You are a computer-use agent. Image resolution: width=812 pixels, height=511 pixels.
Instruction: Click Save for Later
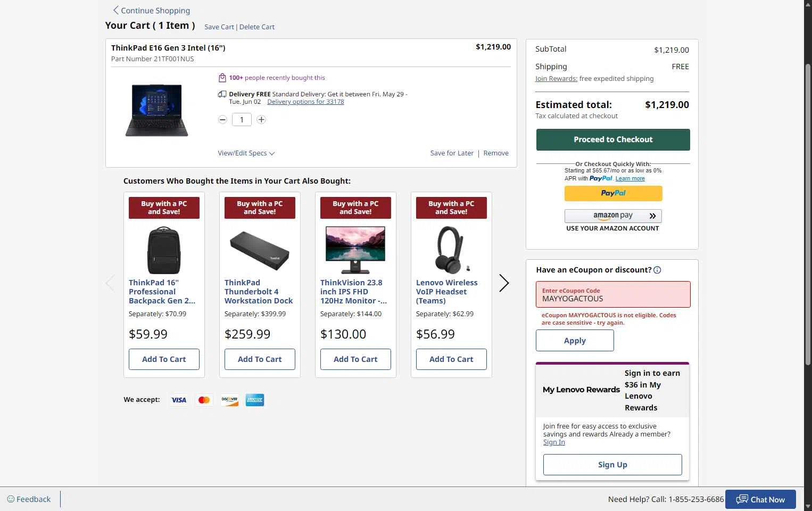pyautogui.click(x=452, y=153)
